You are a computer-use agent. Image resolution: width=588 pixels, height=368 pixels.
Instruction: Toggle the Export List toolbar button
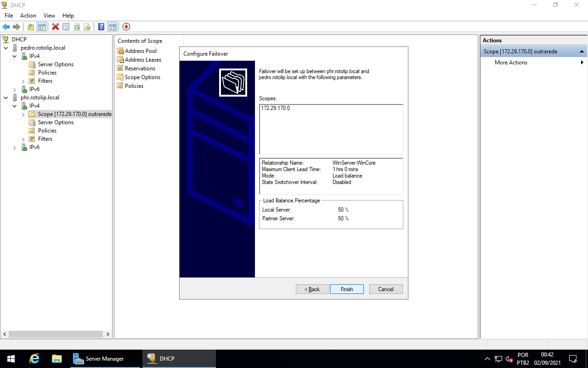(86, 26)
